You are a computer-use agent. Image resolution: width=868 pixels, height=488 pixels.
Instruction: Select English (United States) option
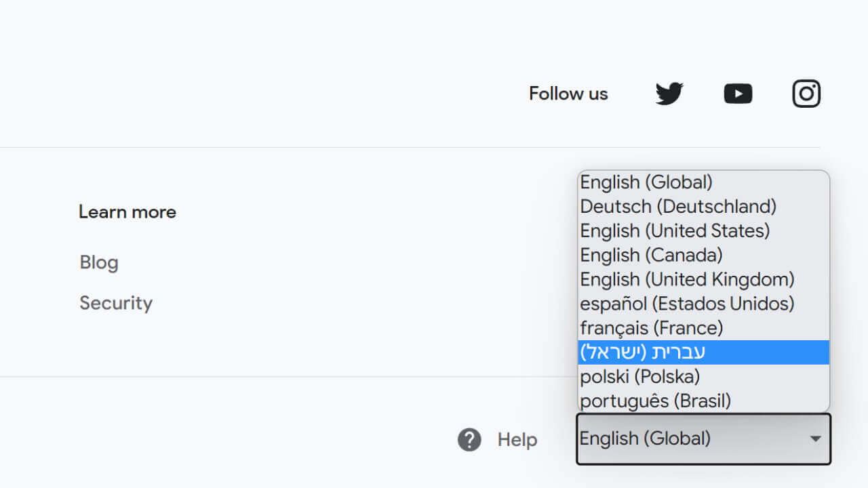675,231
